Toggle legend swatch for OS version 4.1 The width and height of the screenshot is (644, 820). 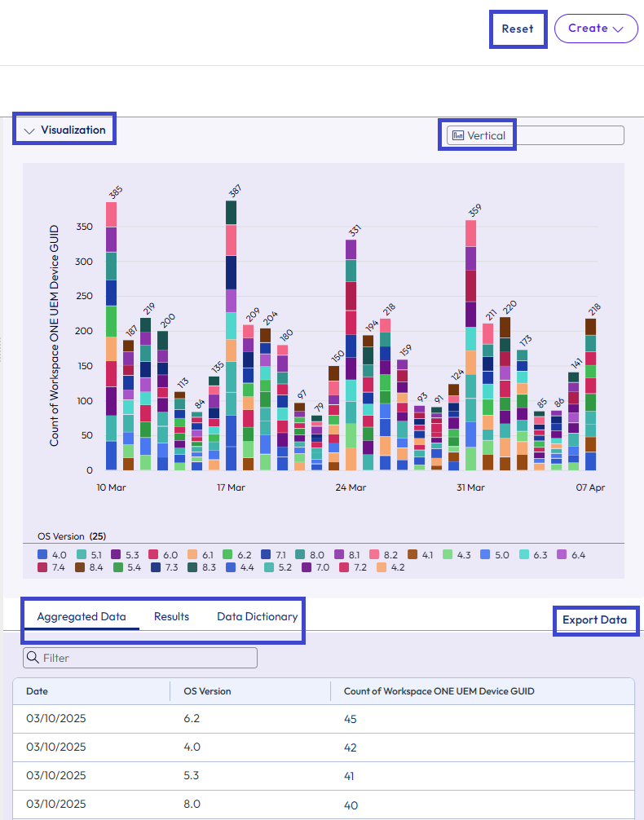(412, 554)
